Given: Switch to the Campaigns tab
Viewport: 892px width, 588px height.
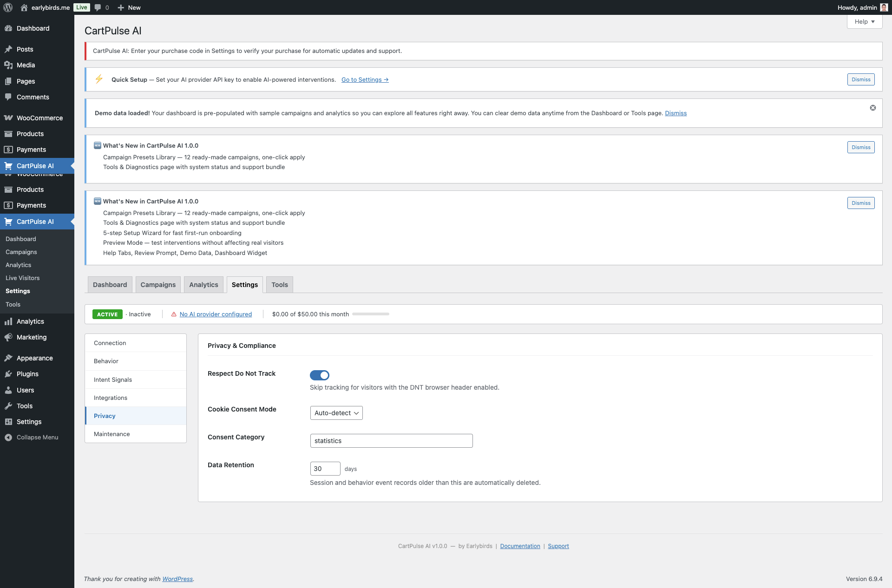Looking at the screenshot, I should click(158, 284).
